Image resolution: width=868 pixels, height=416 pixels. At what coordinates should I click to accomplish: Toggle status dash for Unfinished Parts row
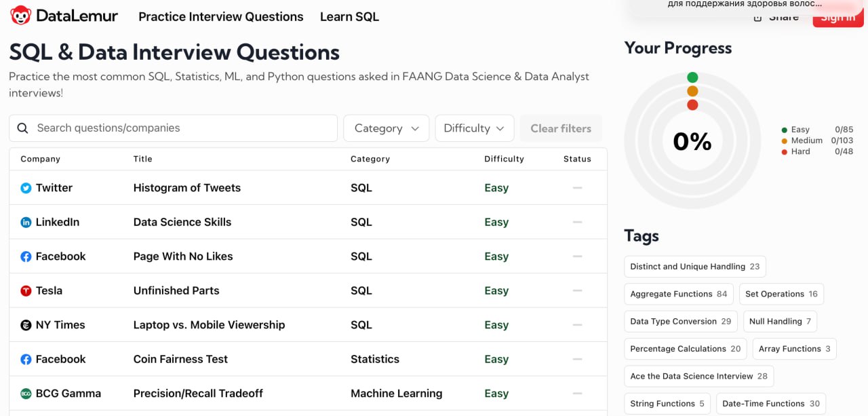[x=577, y=290]
